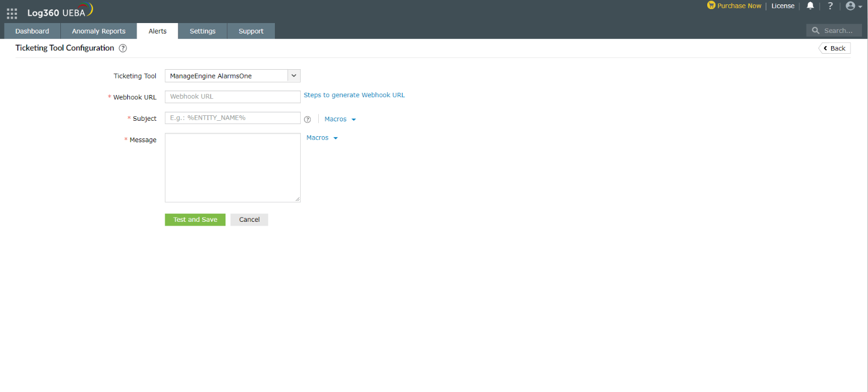Click the help icon beside Ticketing Tool Configuration
868x392 pixels.
(123, 48)
